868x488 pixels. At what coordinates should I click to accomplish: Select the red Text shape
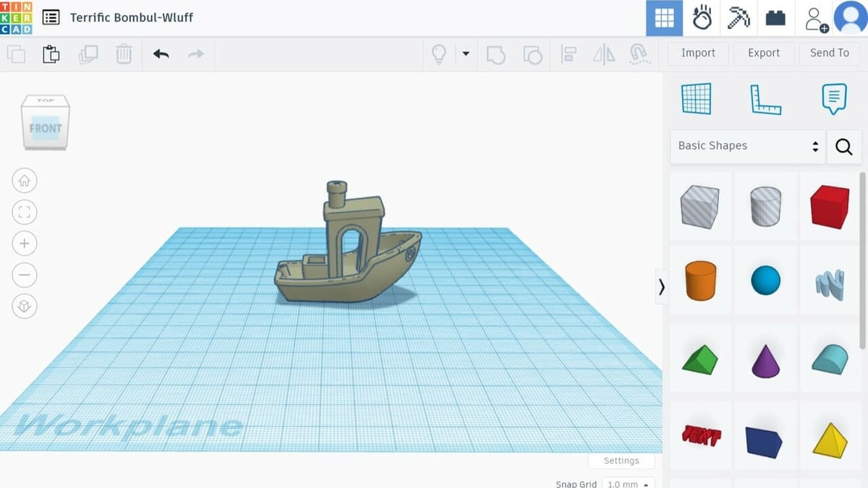(x=701, y=436)
